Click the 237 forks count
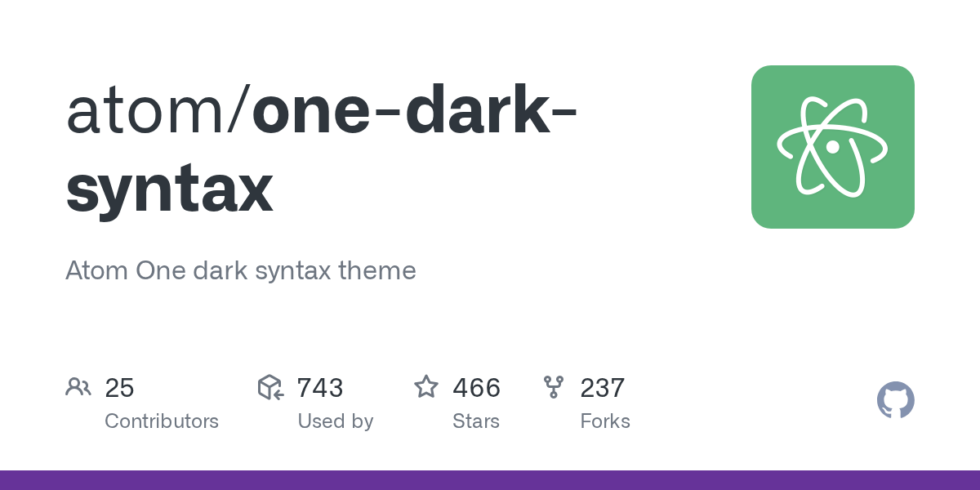The height and width of the screenshot is (490, 980). click(603, 388)
